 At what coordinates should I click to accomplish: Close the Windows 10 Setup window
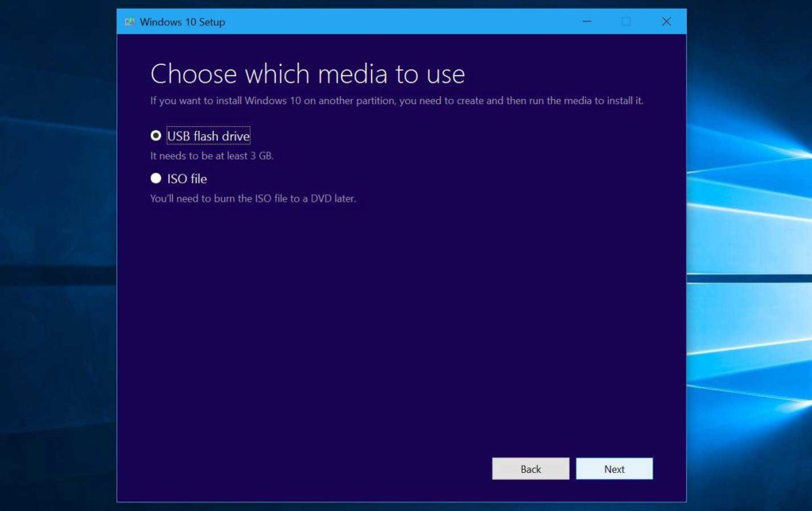tap(666, 21)
